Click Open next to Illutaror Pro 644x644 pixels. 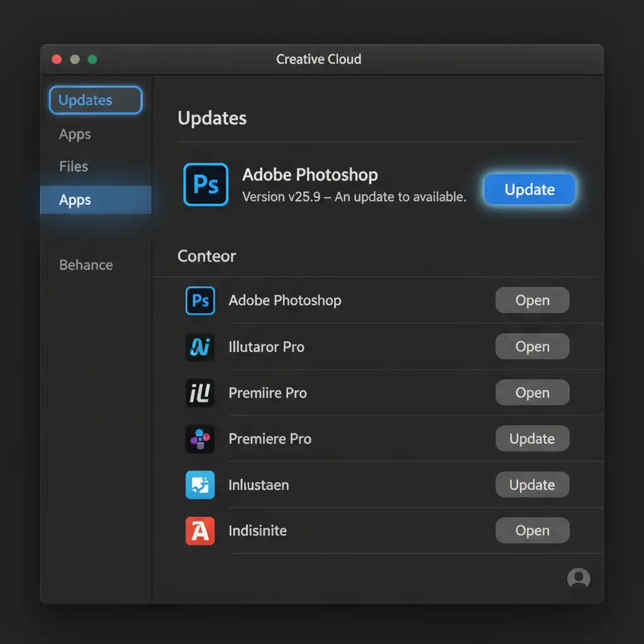coord(532,347)
